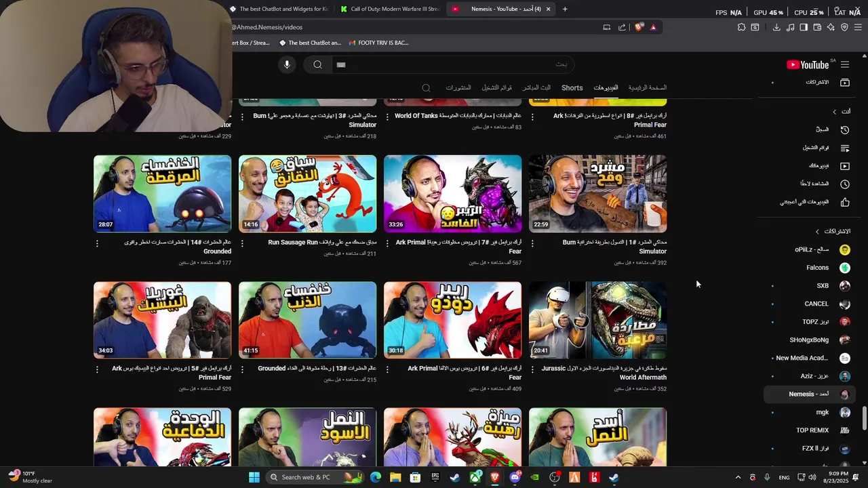868x488 pixels.
Task: Open the Home (الصفحة الرئيسية) channel tab
Action: pyautogui.click(x=647, y=88)
